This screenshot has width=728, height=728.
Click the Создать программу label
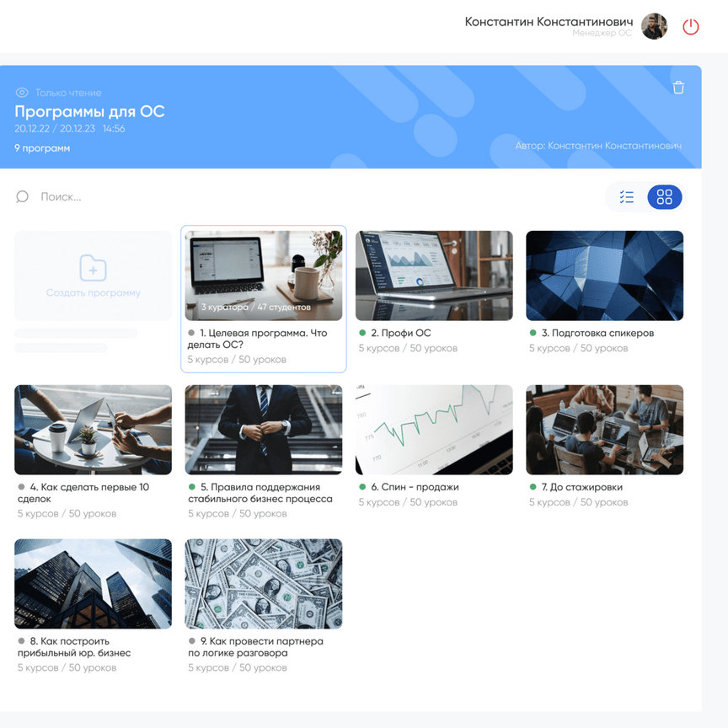coord(93,293)
